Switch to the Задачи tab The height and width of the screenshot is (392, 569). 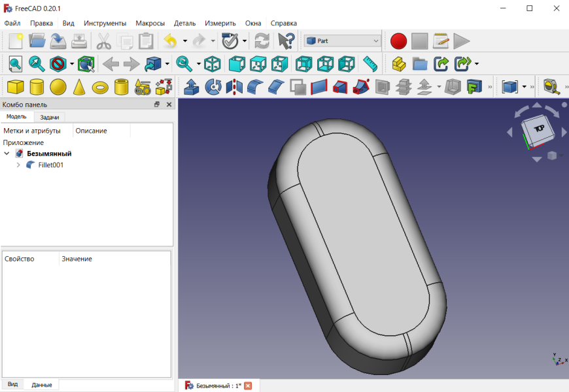pos(49,117)
